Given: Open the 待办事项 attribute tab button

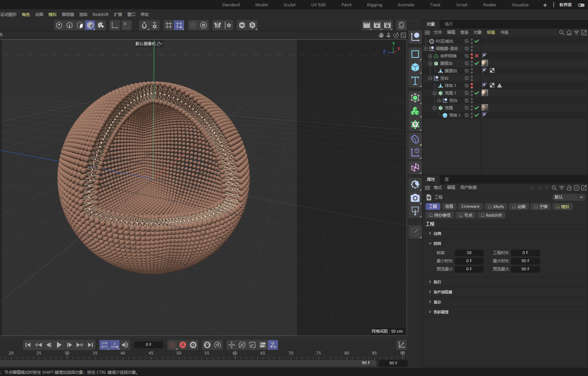Looking at the screenshot, I should [440, 215].
